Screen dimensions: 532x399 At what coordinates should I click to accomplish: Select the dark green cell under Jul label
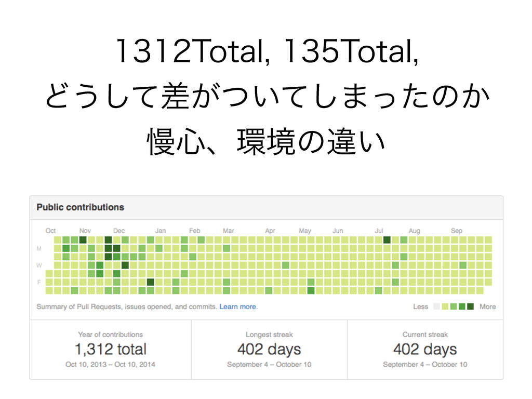coord(387,240)
